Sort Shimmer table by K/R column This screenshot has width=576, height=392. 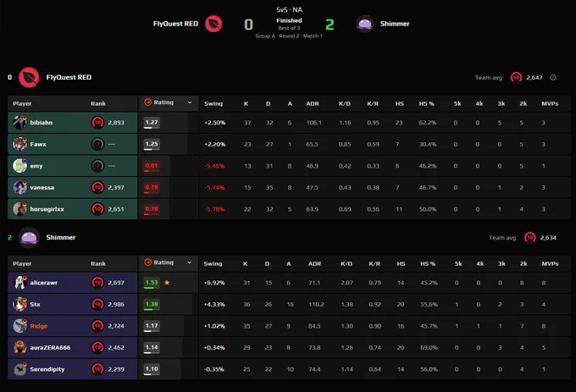pos(374,263)
